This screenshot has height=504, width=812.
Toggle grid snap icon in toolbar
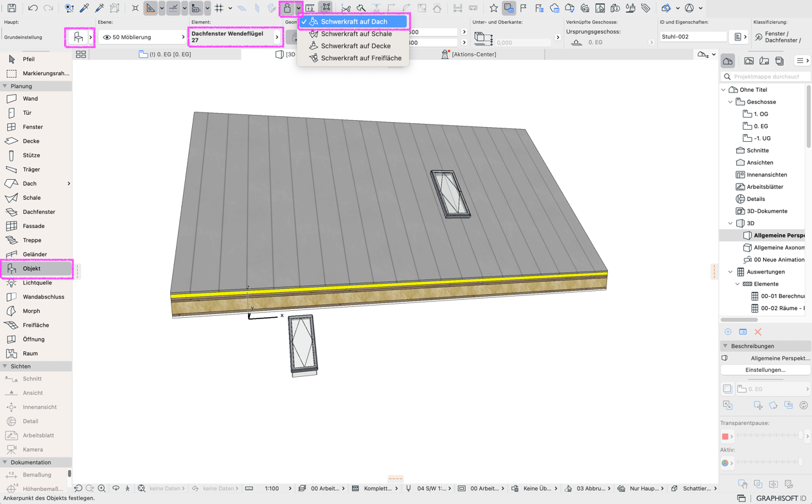219,8
